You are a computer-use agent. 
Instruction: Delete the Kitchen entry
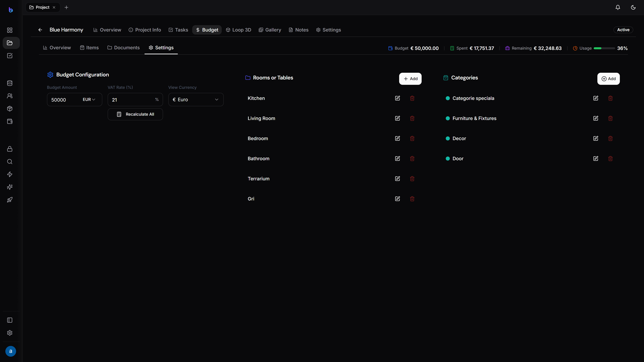pos(412,98)
